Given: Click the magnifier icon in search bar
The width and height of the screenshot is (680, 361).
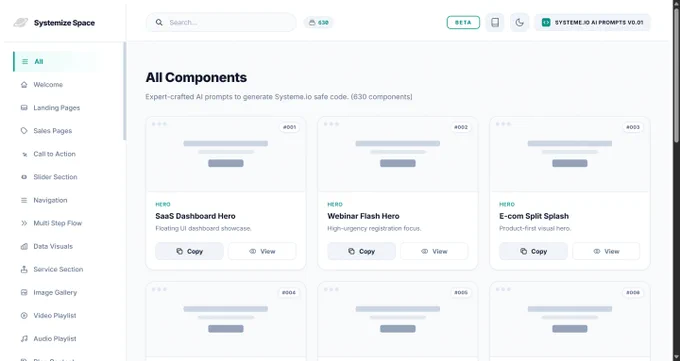Looking at the screenshot, I should pos(159,23).
